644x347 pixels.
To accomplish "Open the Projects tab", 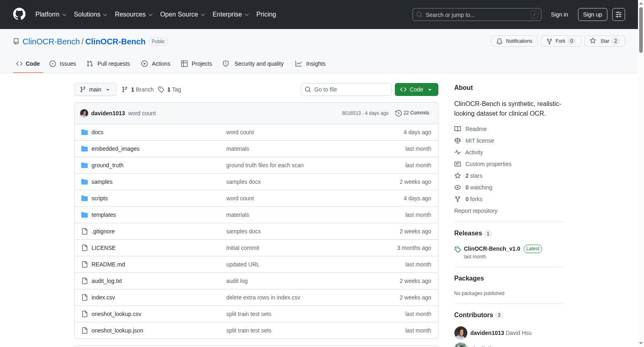I will (x=196, y=64).
